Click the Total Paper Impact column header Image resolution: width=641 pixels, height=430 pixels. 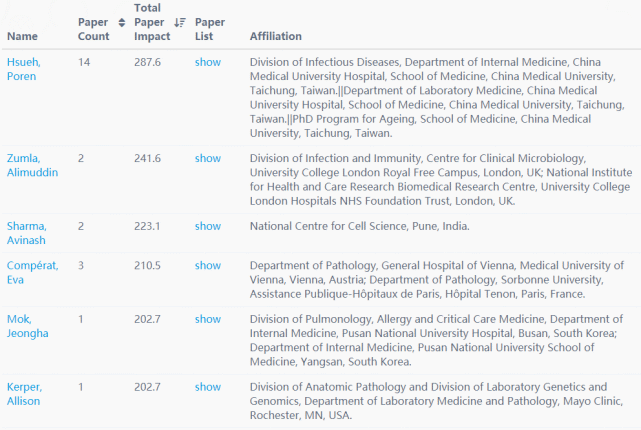[152, 22]
